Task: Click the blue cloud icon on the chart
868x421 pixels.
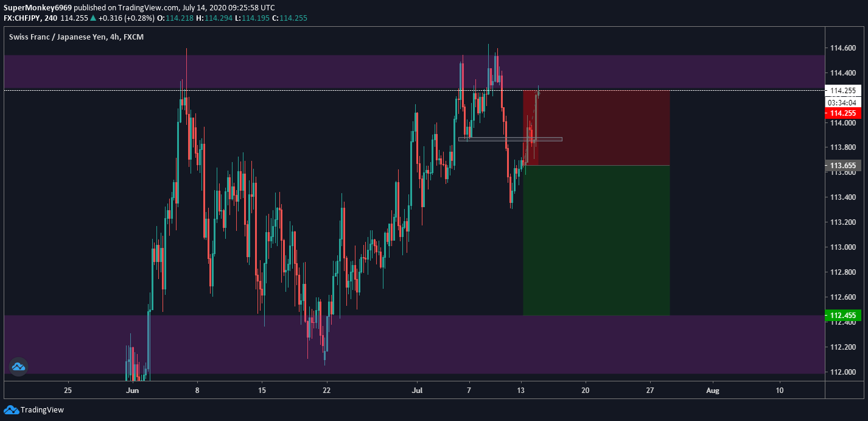Action: [18, 367]
